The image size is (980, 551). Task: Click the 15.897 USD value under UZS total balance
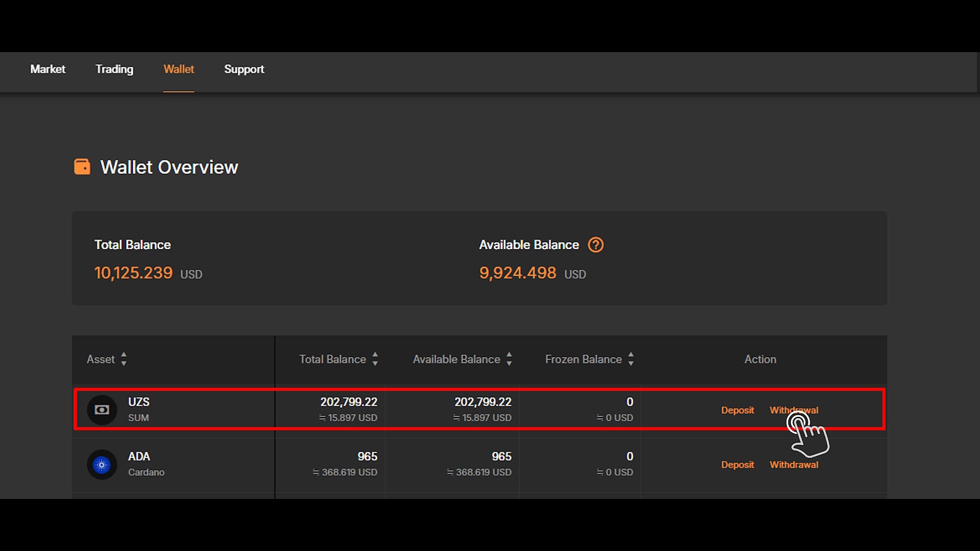(x=348, y=418)
